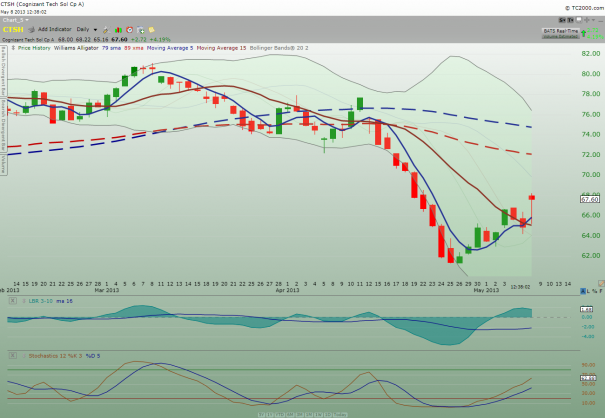
Task: Click the Cognizant Tech Sol Cp A quote name
Action: pos(28,39)
